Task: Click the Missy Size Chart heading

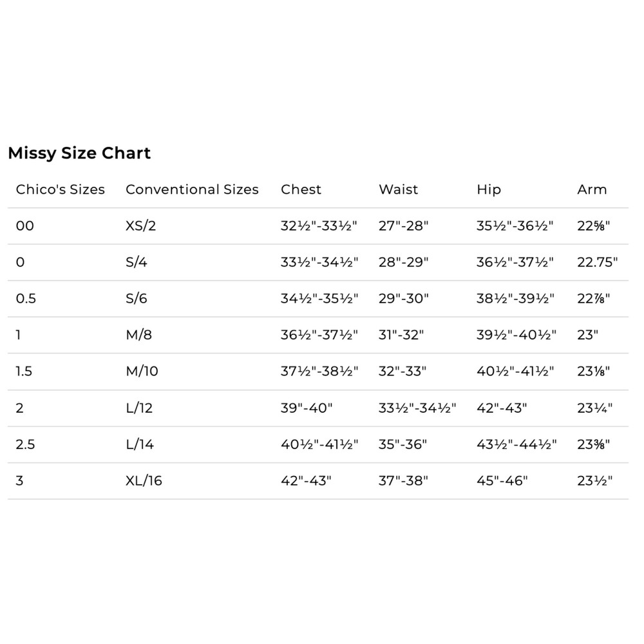Action: 79,153
